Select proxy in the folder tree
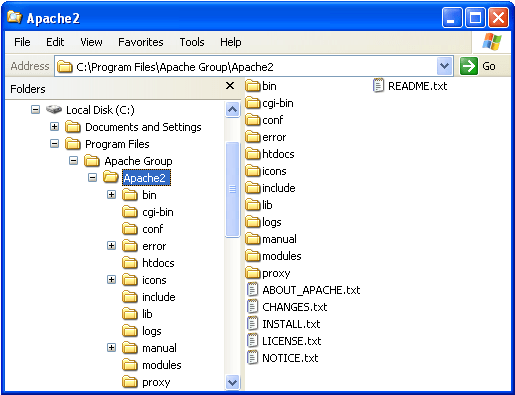Image resolution: width=515 pixels, height=395 pixels. (156, 382)
